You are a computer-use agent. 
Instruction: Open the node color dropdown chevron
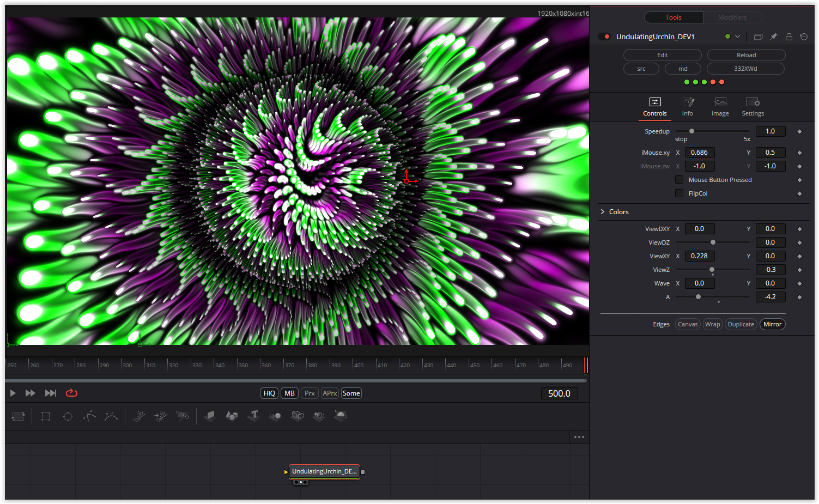point(737,37)
